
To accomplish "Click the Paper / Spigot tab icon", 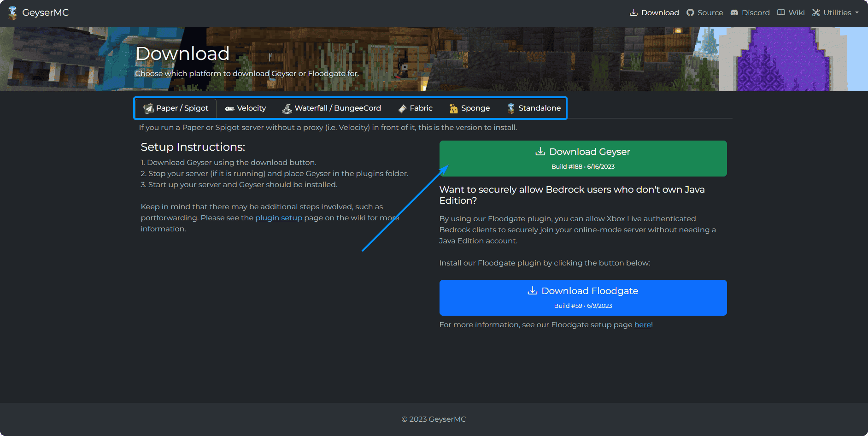I will [148, 108].
